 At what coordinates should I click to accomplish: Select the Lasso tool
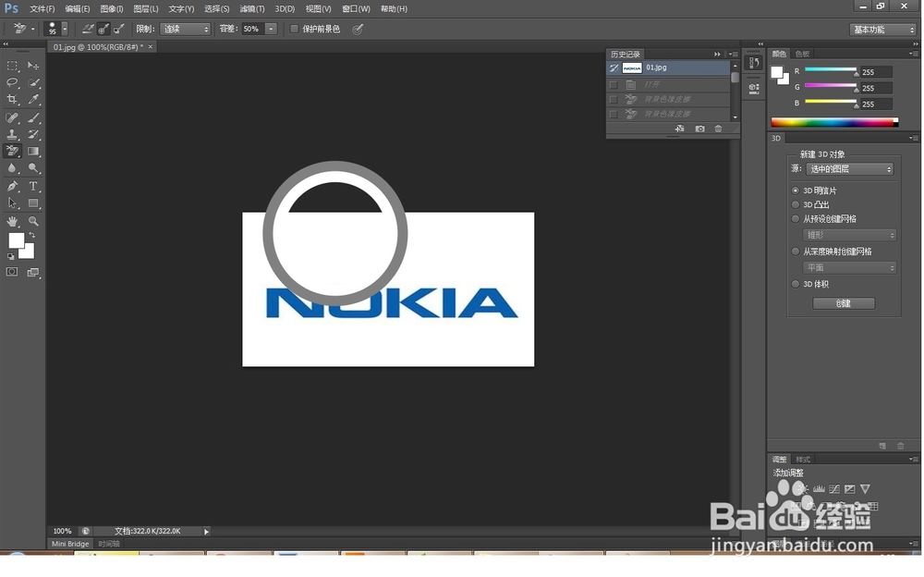click(12, 82)
